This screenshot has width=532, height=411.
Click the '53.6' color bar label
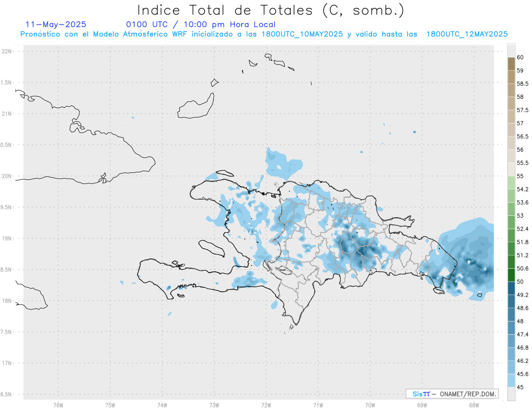(x=522, y=202)
